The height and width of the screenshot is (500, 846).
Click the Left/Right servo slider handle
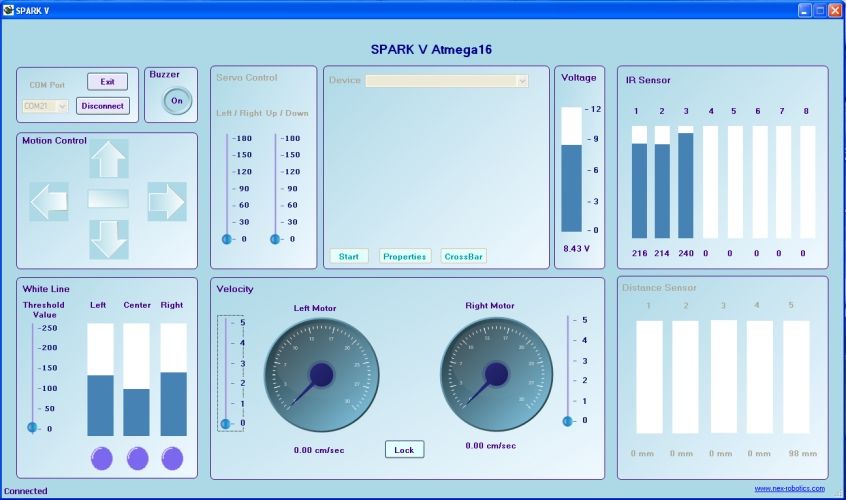coord(227,238)
